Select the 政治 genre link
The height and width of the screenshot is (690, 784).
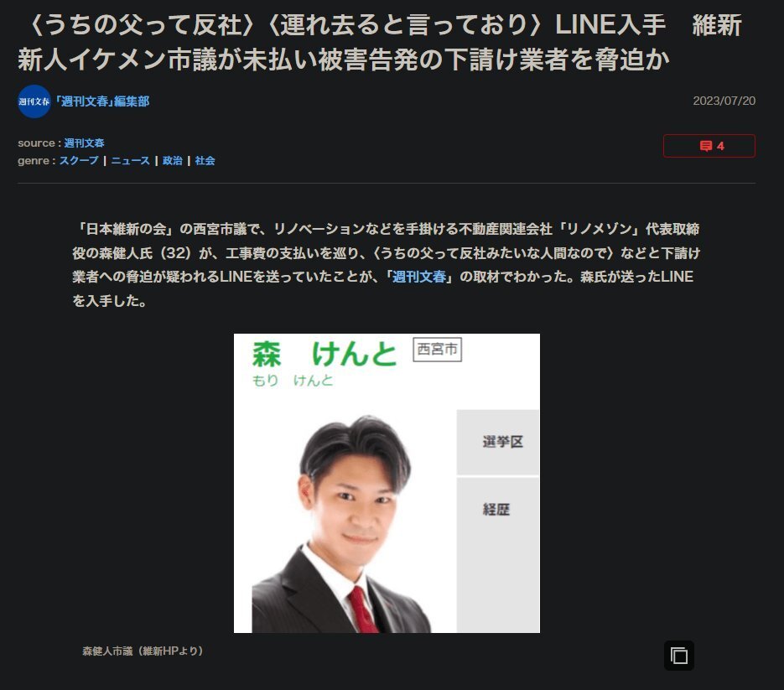click(x=173, y=160)
